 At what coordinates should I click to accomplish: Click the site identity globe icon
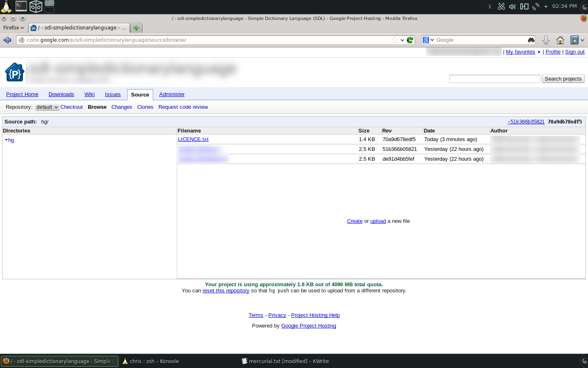coord(22,40)
